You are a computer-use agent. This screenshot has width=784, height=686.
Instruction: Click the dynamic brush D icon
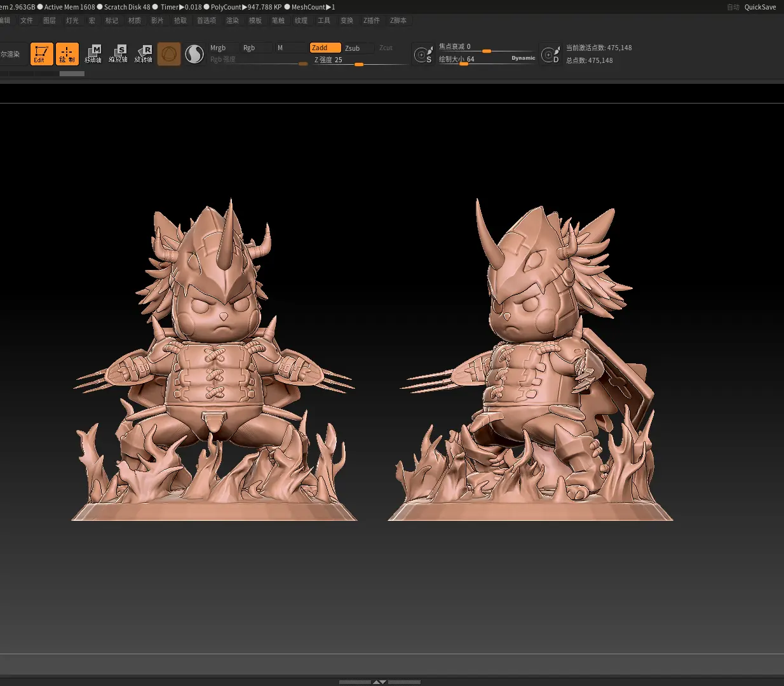550,55
